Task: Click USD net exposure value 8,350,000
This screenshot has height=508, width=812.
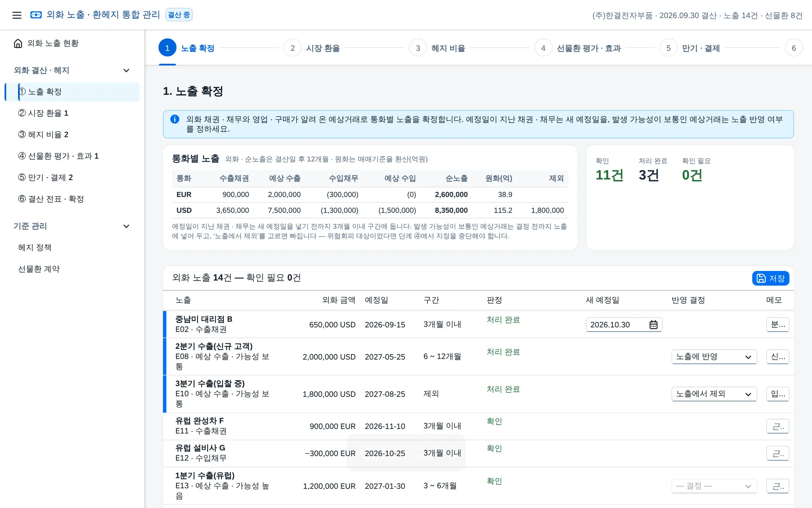Action: tap(451, 210)
